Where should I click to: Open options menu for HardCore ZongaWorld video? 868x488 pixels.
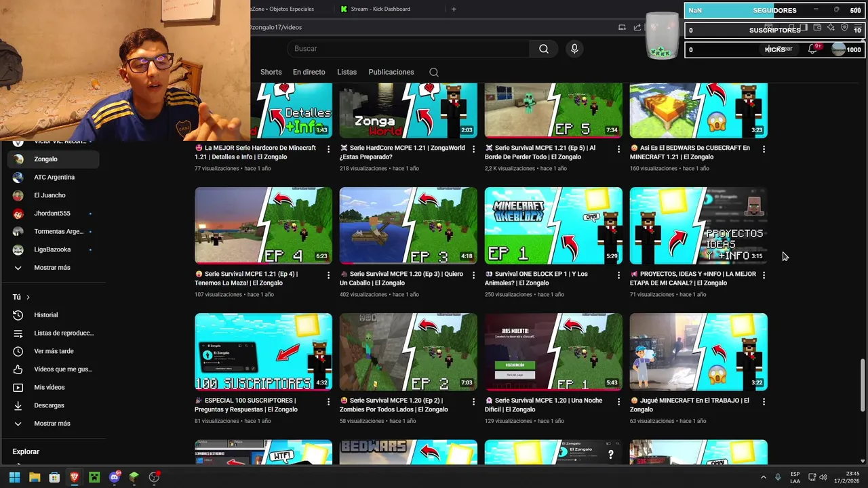[473, 148]
